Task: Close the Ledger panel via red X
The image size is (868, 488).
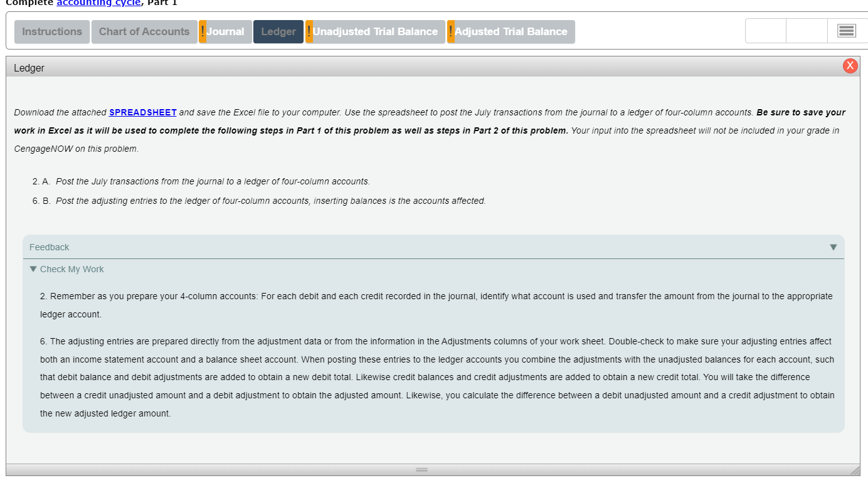Action: 850,65
